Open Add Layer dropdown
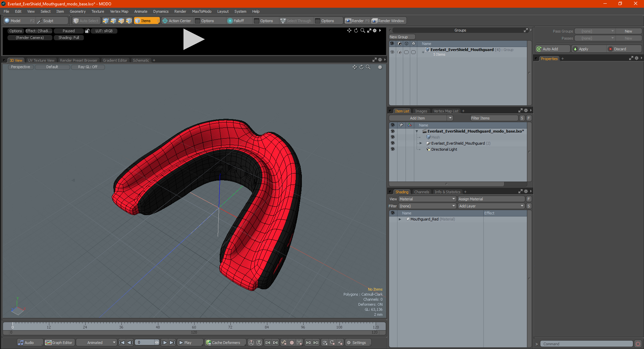 [491, 206]
